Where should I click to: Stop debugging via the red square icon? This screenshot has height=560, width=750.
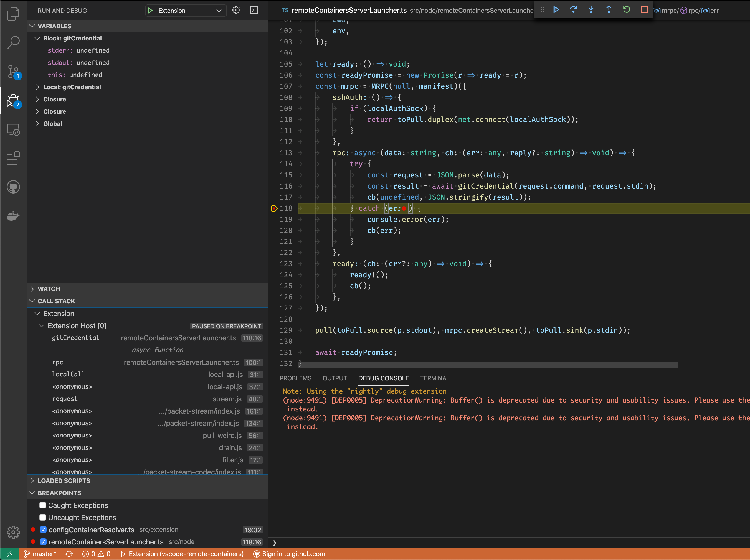tap(644, 10)
